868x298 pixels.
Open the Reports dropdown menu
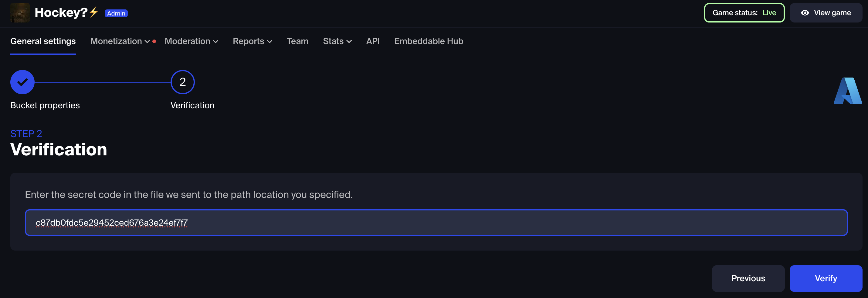pyautogui.click(x=253, y=41)
